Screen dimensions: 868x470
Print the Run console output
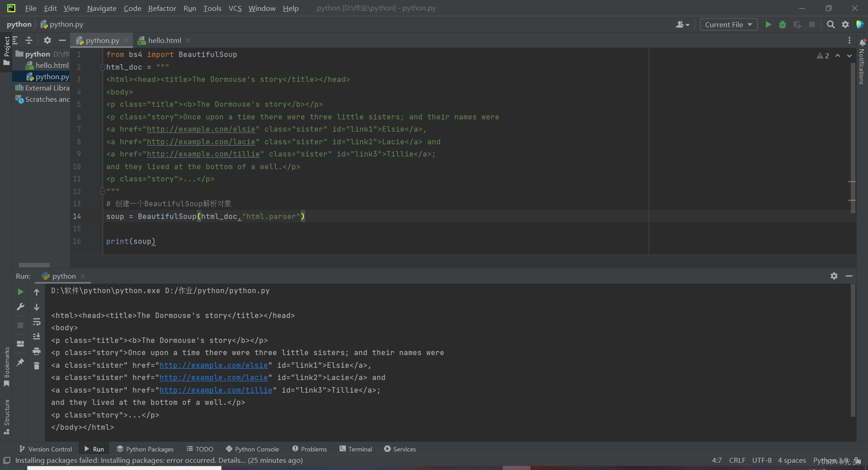coord(37,351)
